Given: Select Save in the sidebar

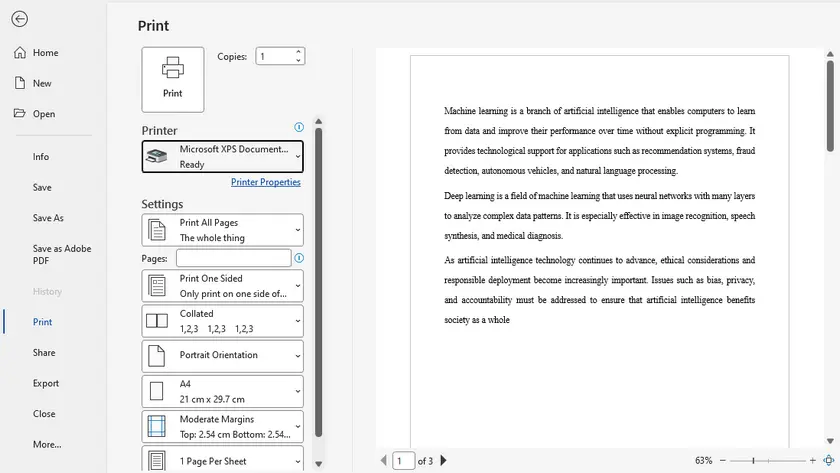Looking at the screenshot, I should [42, 187].
